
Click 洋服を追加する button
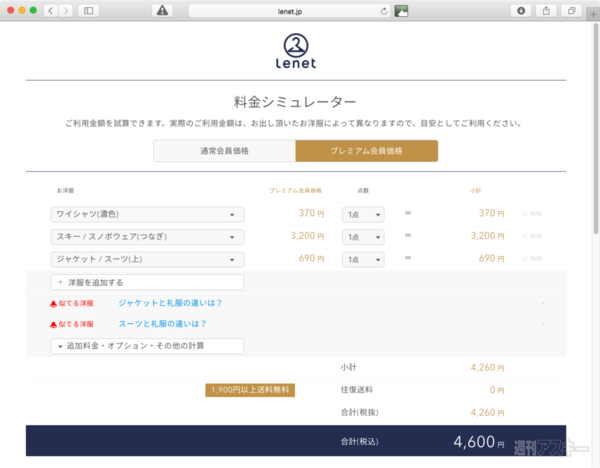click(x=147, y=282)
